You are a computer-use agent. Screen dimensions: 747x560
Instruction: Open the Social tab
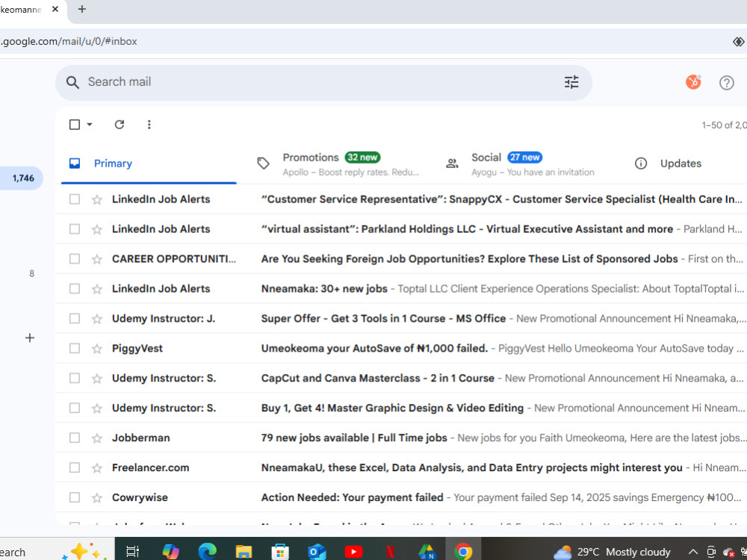click(x=527, y=164)
